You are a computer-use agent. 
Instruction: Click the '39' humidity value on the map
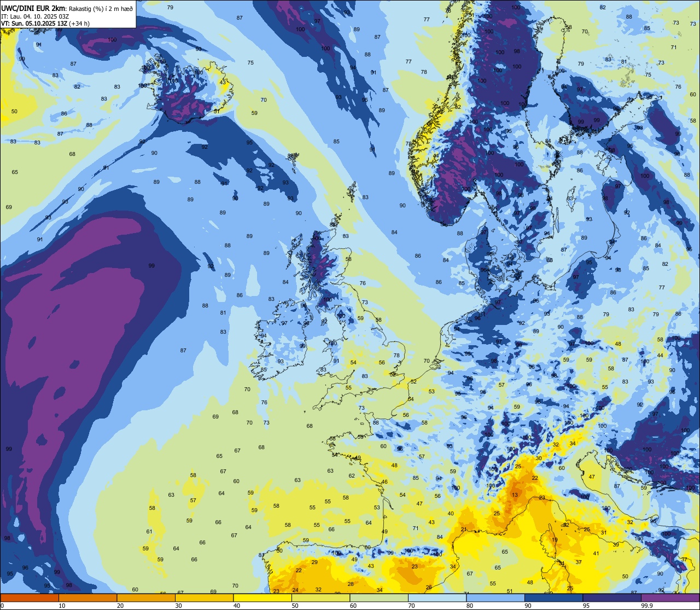(616, 544)
